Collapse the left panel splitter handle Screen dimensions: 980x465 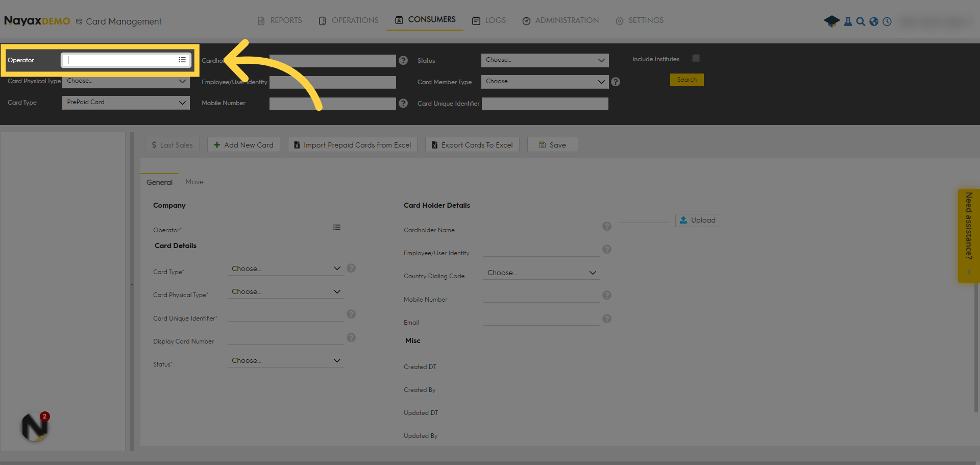pos(132,285)
